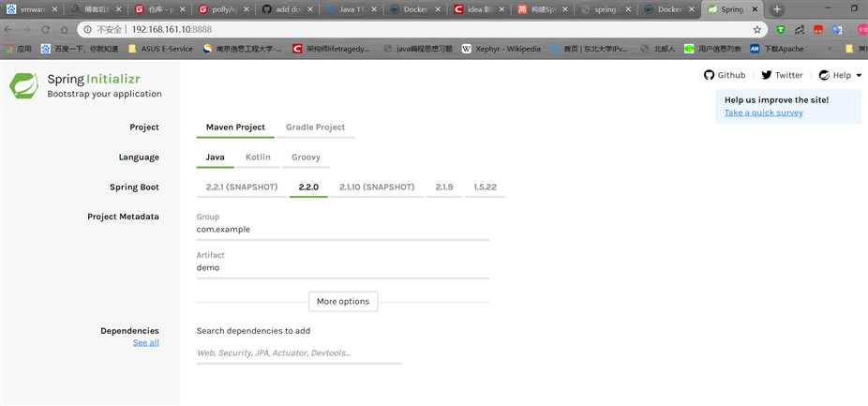Open the 南京信息工程大学 bookmark
Image resolution: width=868 pixels, height=406 pixels.
[243, 49]
